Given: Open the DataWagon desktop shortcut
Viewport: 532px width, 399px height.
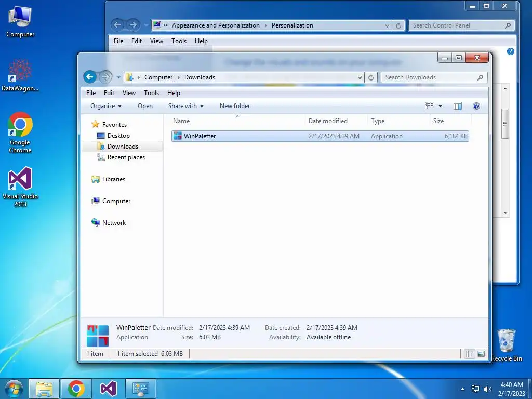Looking at the screenshot, I should coord(20,75).
